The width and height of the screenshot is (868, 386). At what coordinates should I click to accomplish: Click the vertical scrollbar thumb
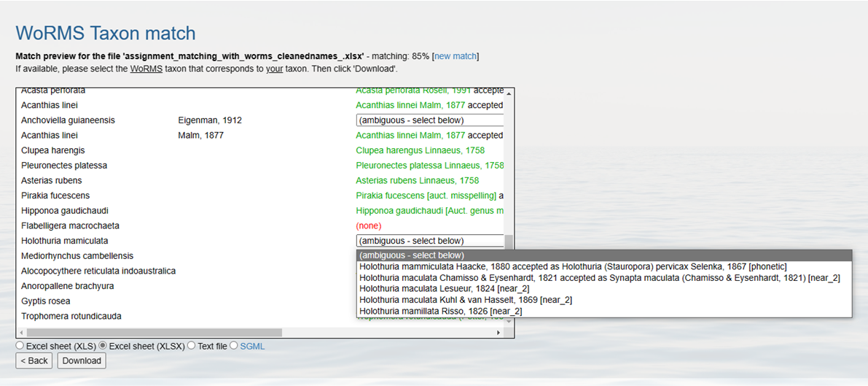click(x=509, y=242)
